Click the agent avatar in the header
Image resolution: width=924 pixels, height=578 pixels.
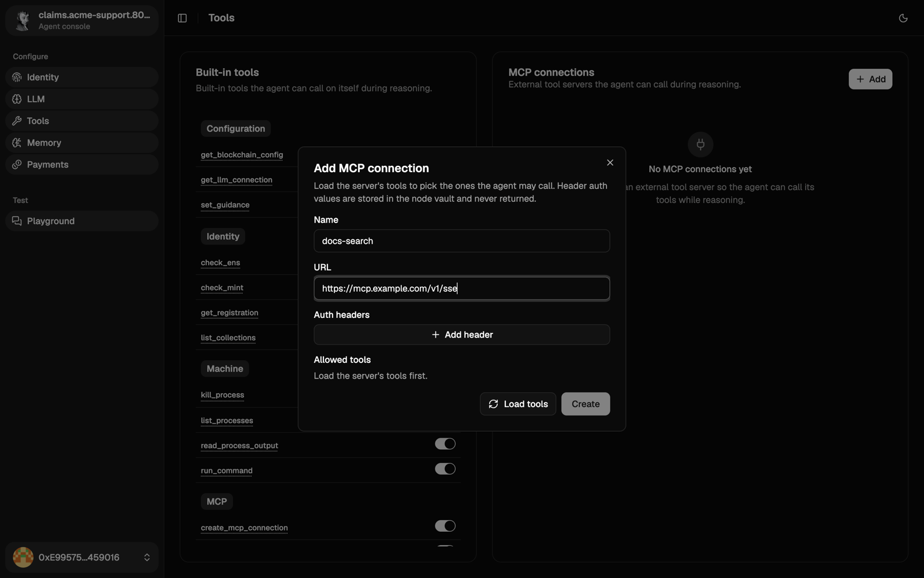pos(23,20)
